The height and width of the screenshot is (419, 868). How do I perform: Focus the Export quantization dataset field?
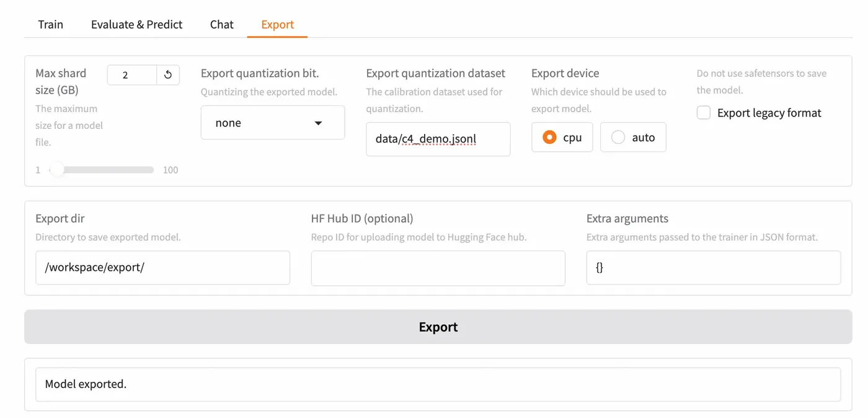(x=438, y=139)
